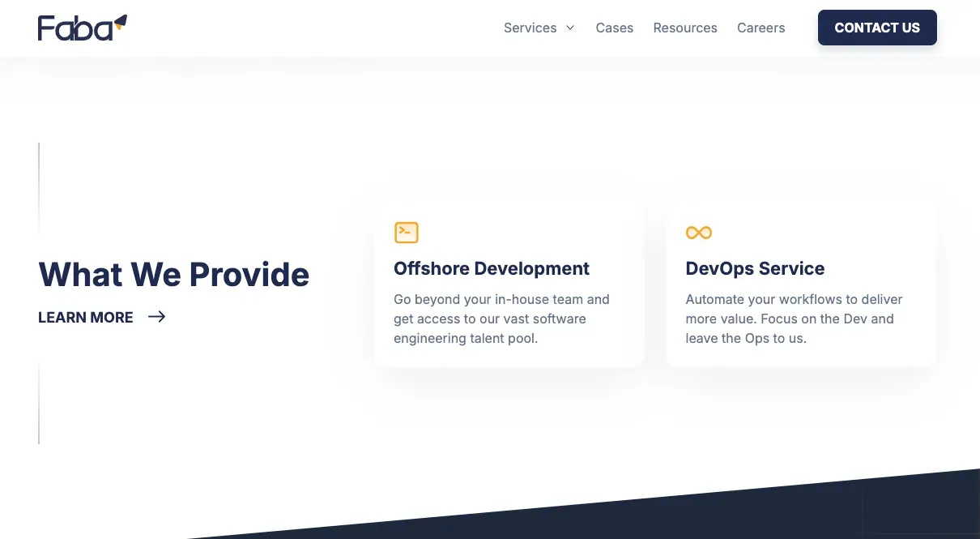980x539 pixels.
Task: Click the text "Go beyond your in-house team and"
Action: (x=501, y=299)
